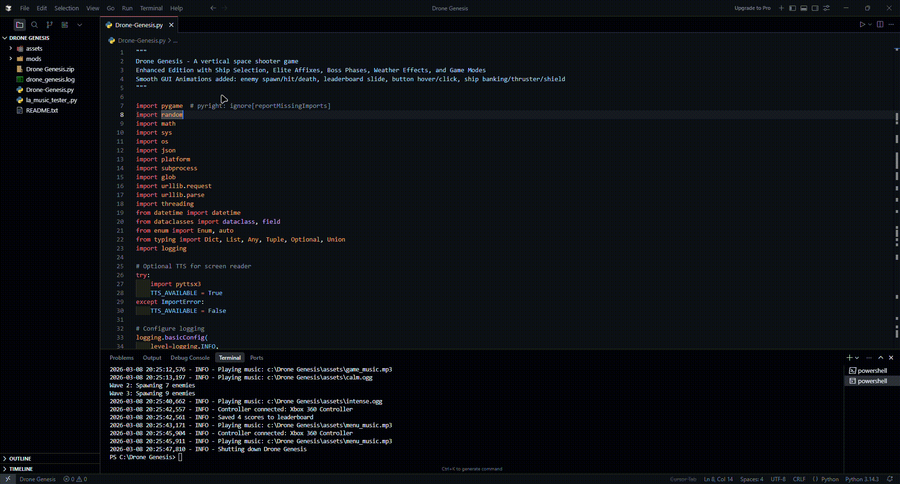This screenshot has height=484, width=900.
Task: Select the Drone-Genesis.py editor tab
Action: (x=139, y=25)
